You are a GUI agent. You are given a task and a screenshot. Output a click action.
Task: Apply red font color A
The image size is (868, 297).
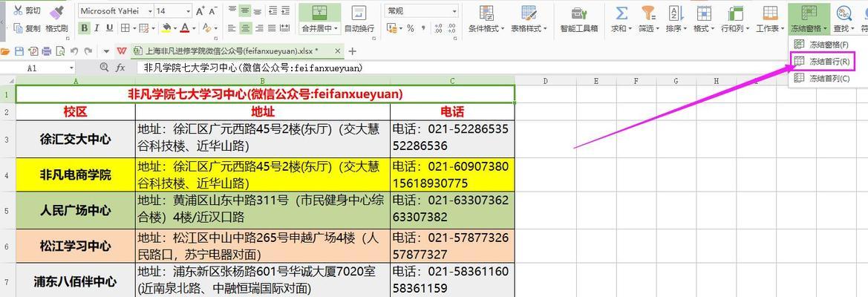(x=184, y=27)
